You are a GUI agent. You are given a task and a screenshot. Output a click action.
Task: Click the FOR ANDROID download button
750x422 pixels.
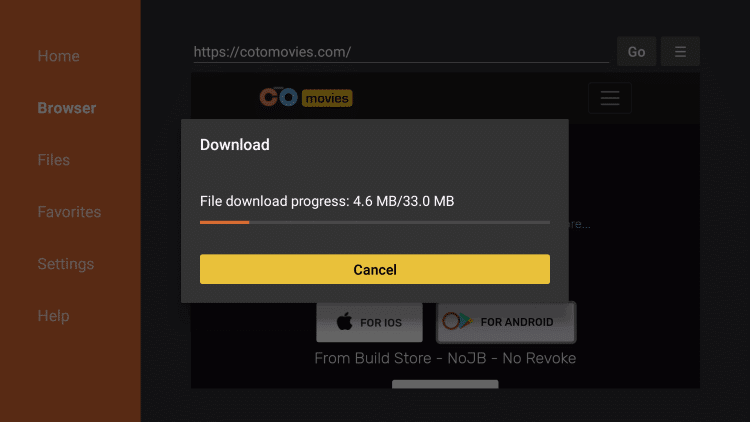tap(506, 322)
